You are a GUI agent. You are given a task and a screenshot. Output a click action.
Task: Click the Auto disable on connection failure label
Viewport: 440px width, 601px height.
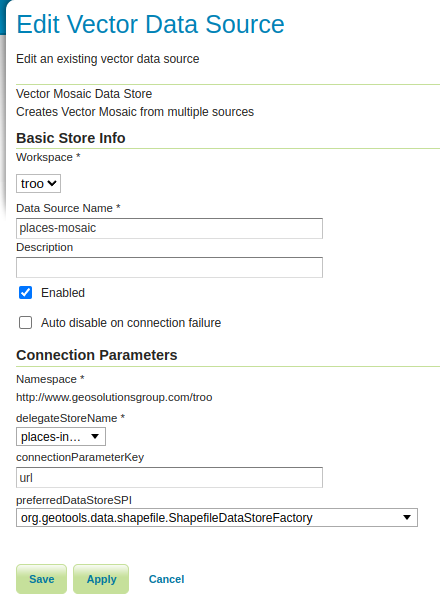point(131,323)
